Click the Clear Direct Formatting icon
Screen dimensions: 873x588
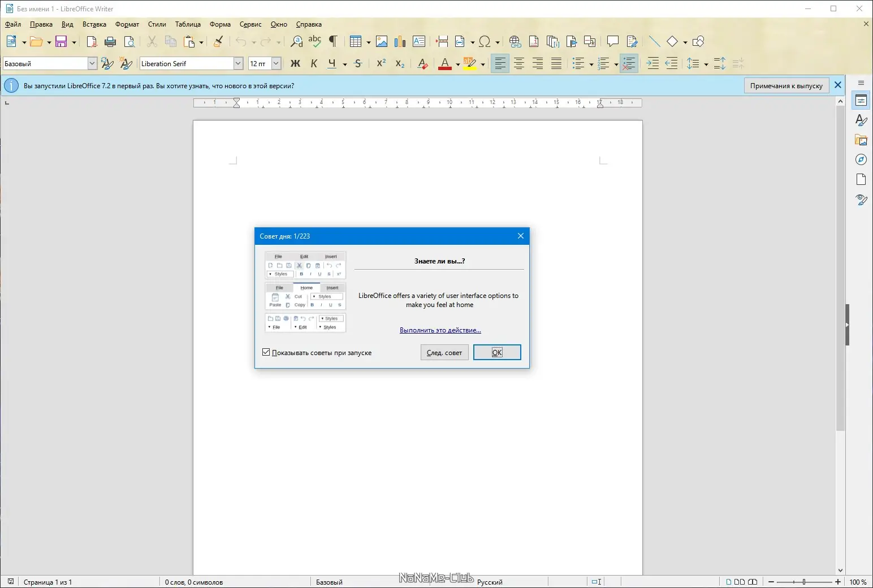422,64
